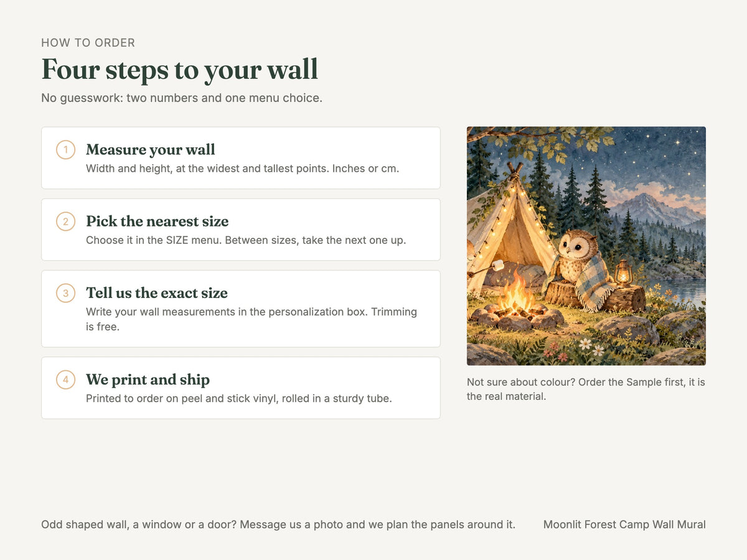Click the step 1 circled number icon
Image resolution: width=747 pixels, height=560 pixels.
[66, 150]
